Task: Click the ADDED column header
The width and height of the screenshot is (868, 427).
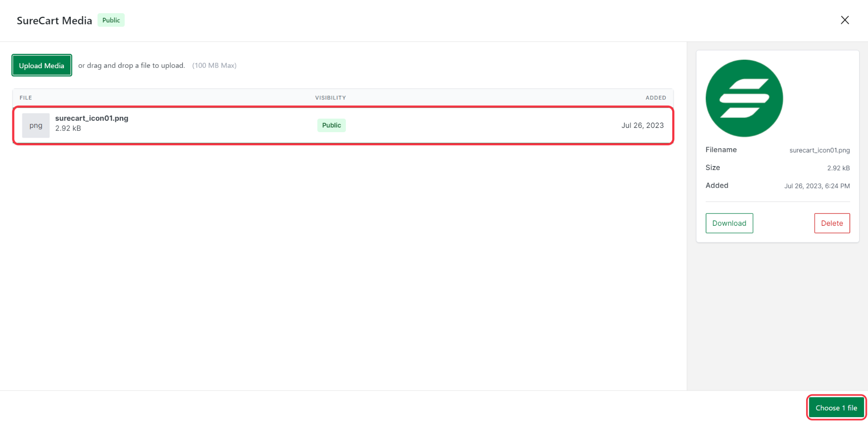Action: [x=656, y=97]
